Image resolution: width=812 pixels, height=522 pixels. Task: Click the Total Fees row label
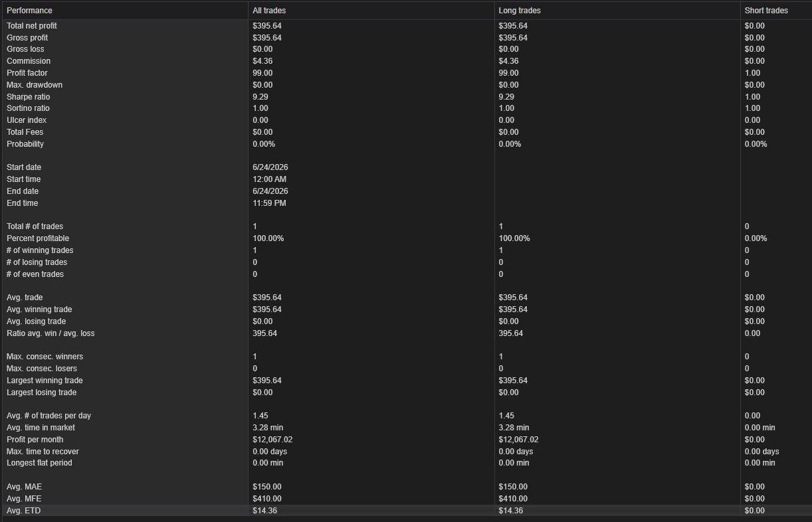click(25, 132)
